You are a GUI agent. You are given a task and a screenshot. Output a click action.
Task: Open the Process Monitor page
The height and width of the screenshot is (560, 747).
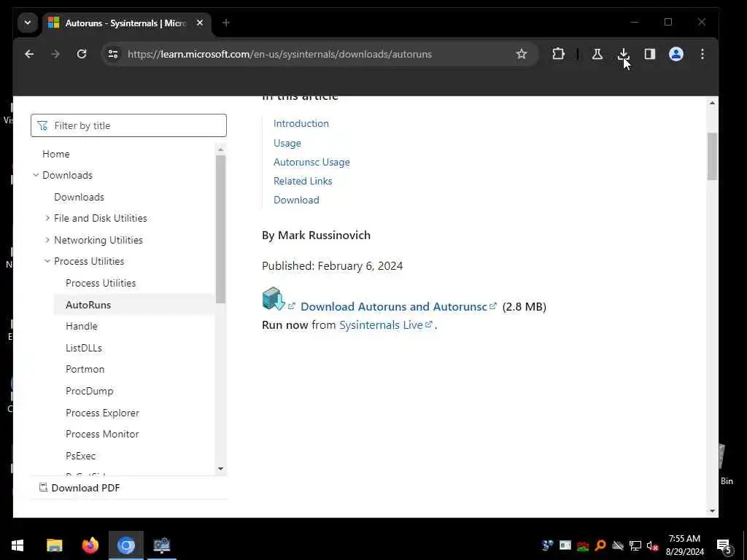[102, 435]
